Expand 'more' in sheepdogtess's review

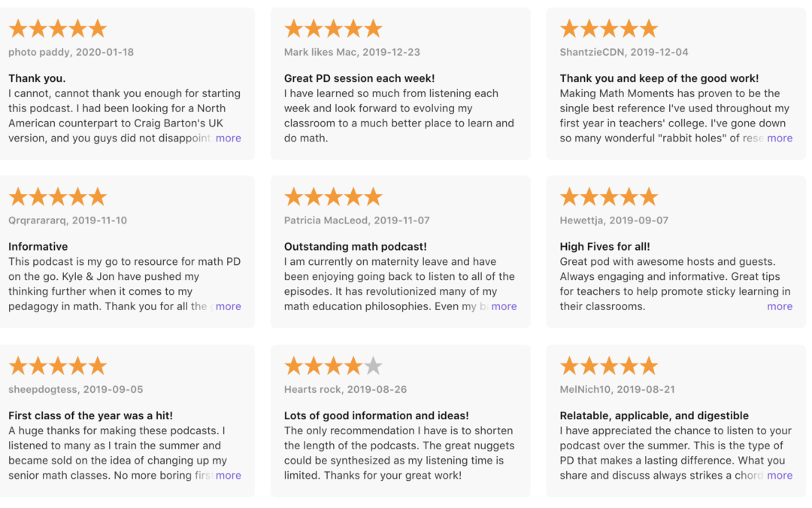[x=229, y=476]
